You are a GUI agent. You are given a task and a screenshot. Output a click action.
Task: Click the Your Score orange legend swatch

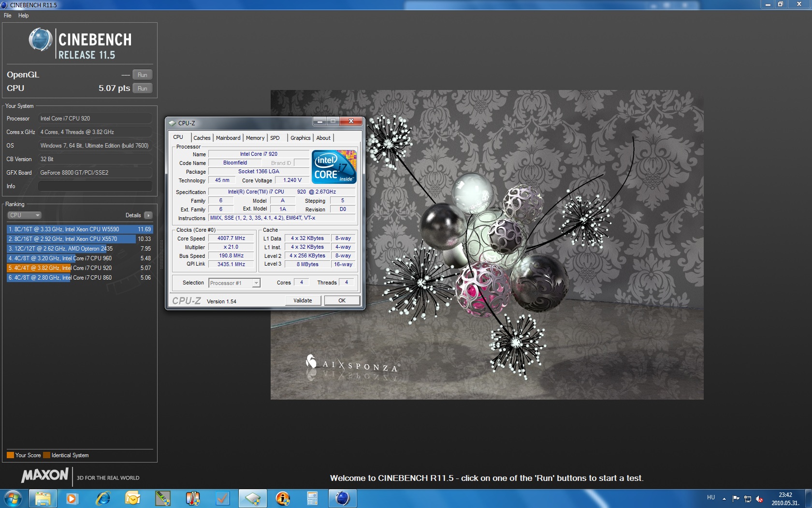coord(10,455)
